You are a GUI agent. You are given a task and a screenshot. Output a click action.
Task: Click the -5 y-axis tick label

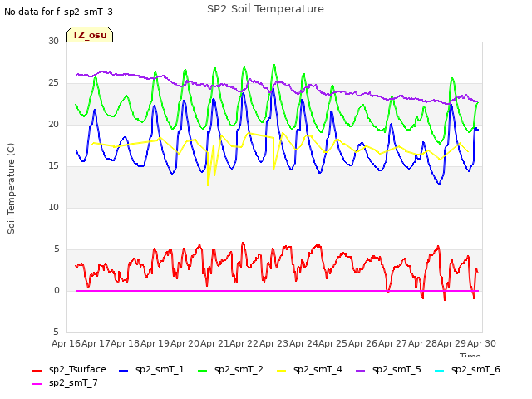click(55, 332)
